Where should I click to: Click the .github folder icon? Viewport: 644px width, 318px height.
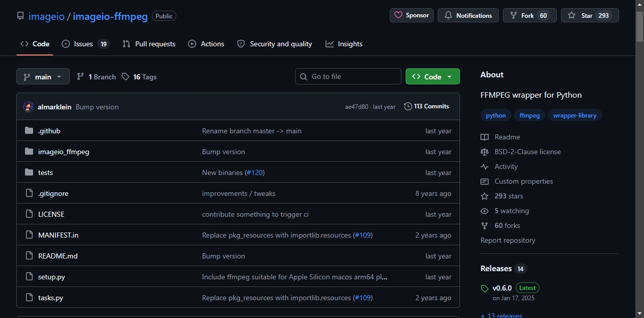tap(29, 131)
